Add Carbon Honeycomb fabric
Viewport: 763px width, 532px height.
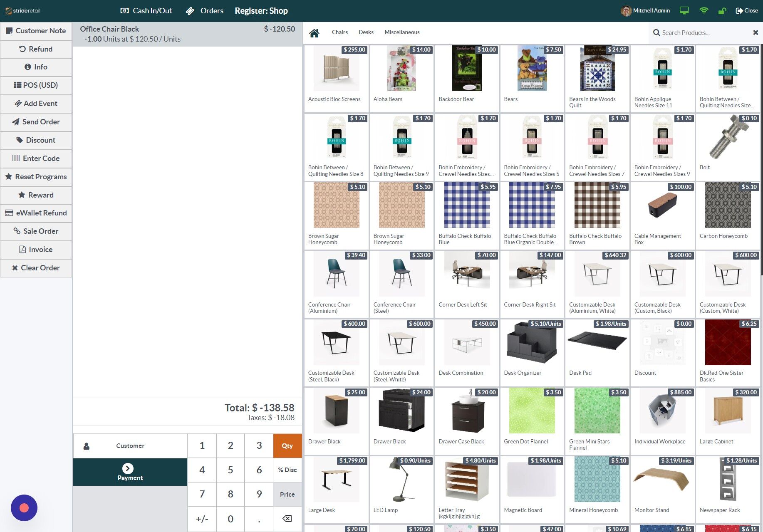coord(728,215)
